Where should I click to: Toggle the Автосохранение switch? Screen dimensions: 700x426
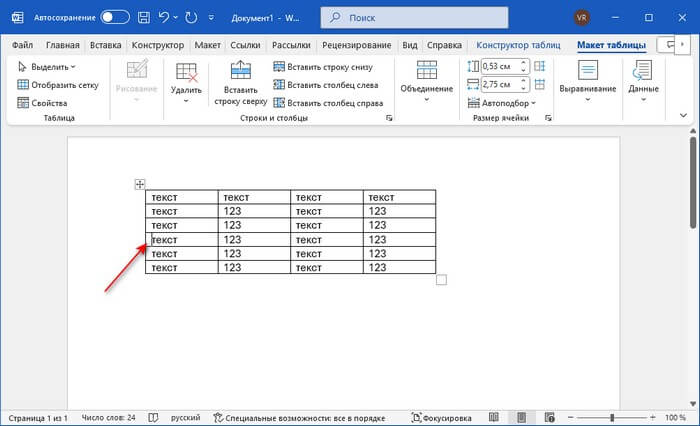[x=115, y=17]
